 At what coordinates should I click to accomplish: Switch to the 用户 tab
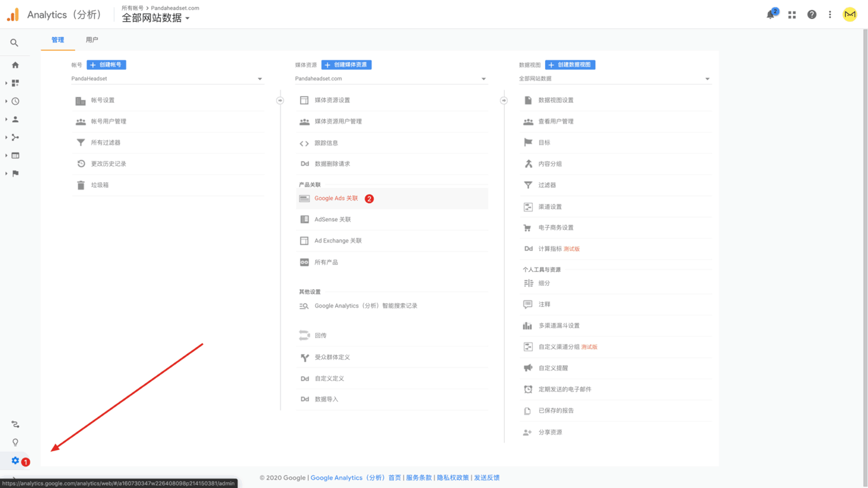92,40
